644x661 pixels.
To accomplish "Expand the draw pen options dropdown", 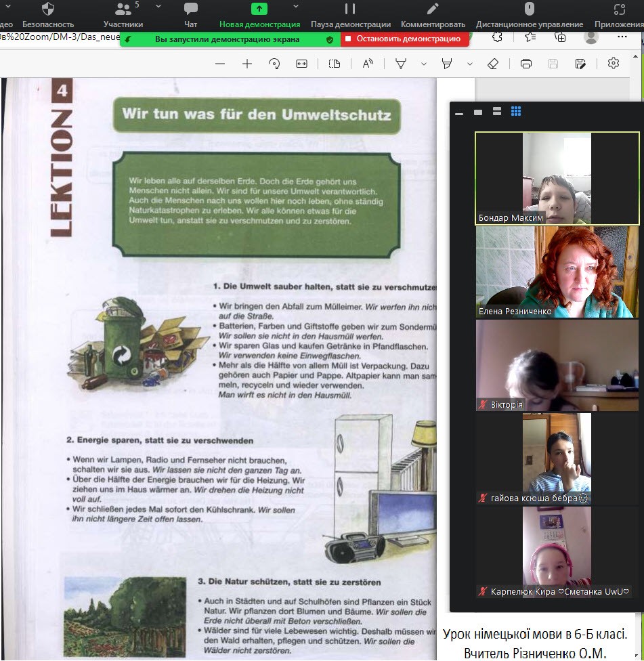I will pos(424,64).
